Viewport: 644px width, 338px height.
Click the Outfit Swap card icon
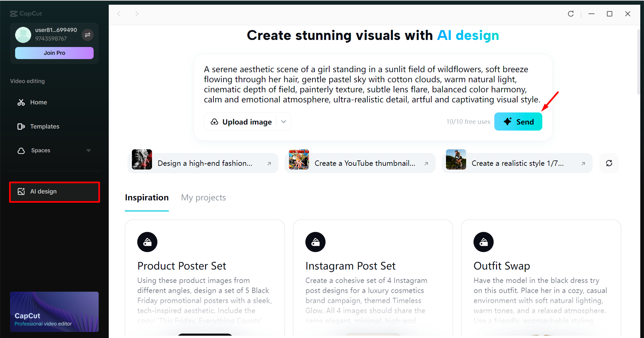pyautogui.click(x=483, y=242)
